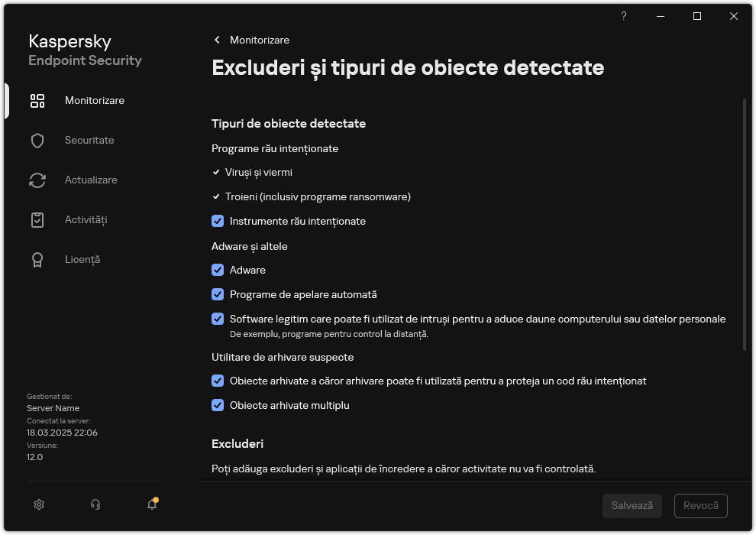The height and width of the screenshot is (535, 756).
Task: Toggle the Viruși și viermi entry
Action: [x=217, y=172]
